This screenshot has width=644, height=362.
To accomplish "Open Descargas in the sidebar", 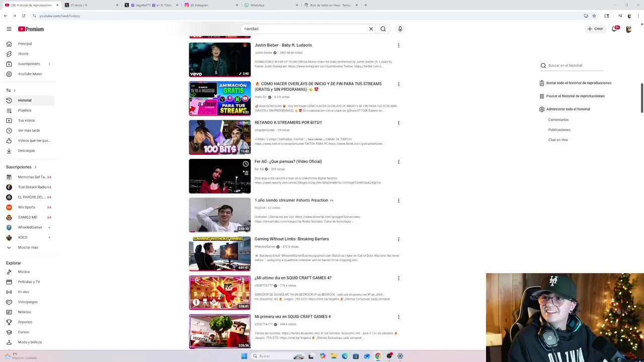I will (x=28, y=150).
